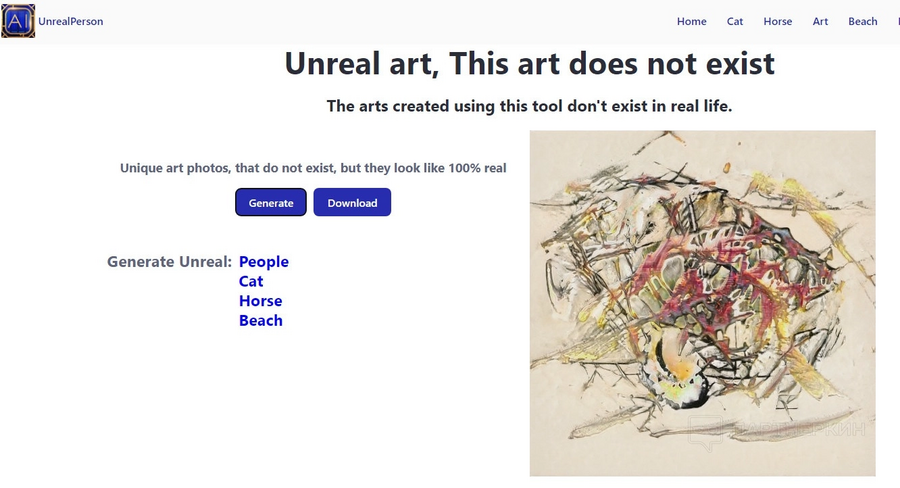Go to Home in navigation bar
The image size is (900, 488).
(x=691, y=21)
